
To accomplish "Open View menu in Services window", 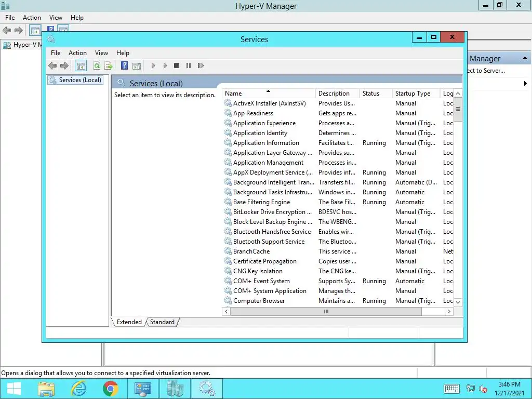I will coord(101,53).
